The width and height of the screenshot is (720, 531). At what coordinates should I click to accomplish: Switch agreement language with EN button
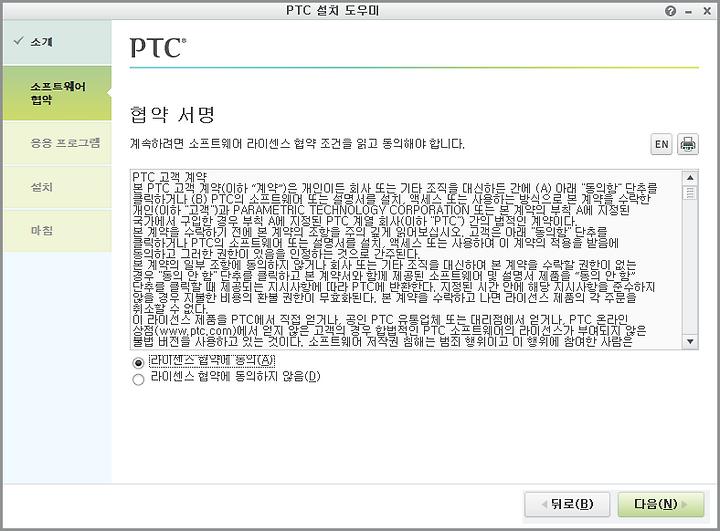coord(661,144)
